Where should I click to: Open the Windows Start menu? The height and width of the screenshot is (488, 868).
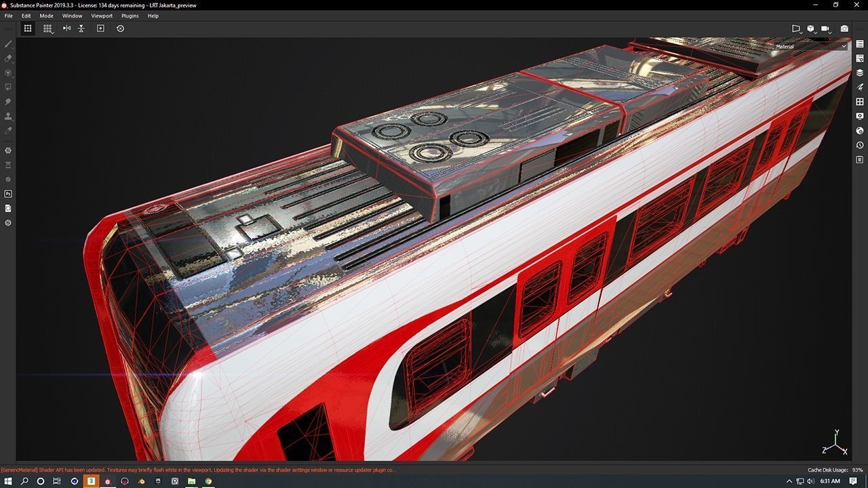tap(8, 481)
